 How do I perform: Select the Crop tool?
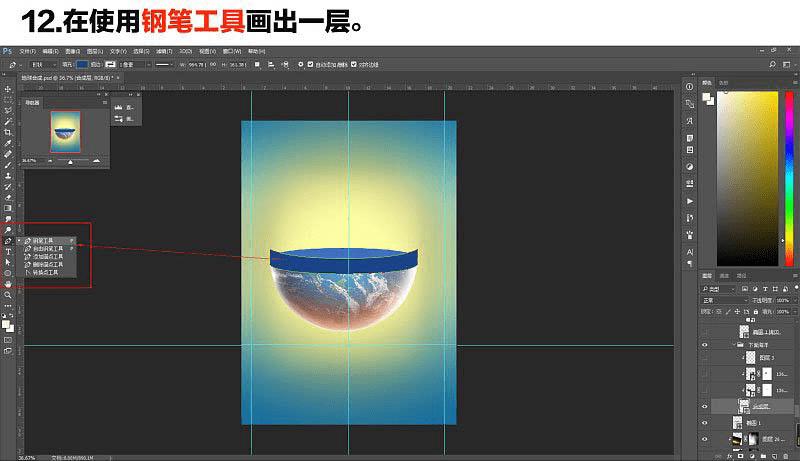8,132
